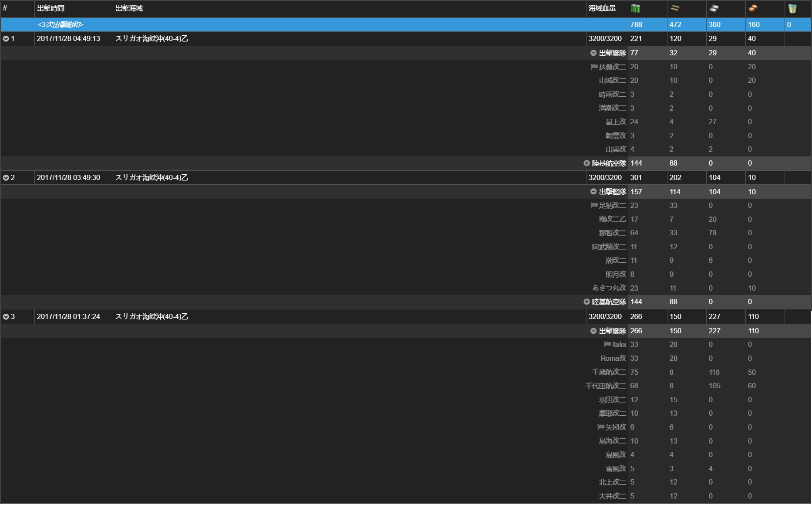
Task: Click the flagship flag beside 扶桑改二
Action: tap(594, 67)
